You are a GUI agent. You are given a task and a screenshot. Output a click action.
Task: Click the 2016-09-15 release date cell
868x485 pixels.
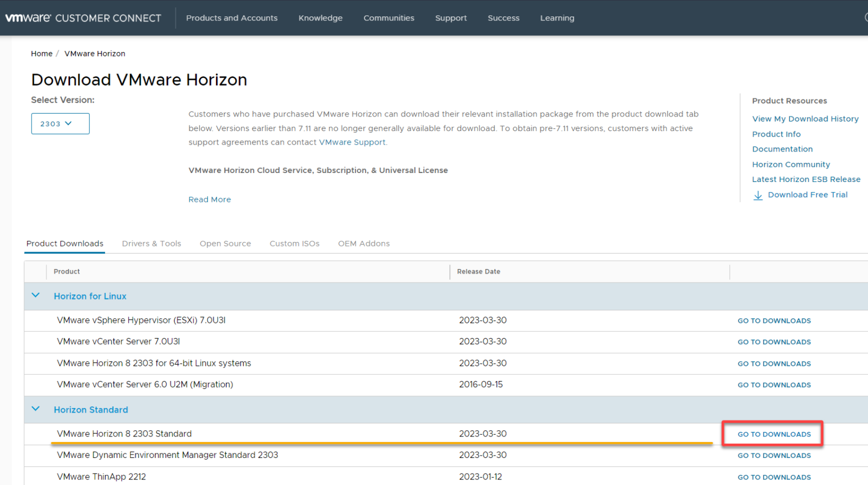pyautogui.click(x=481, y=384)
